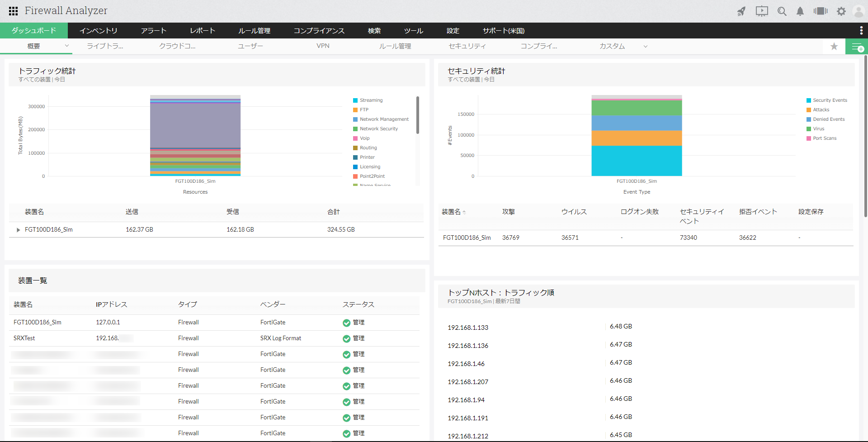Click the user profile avatar

(x=858, y=11)
